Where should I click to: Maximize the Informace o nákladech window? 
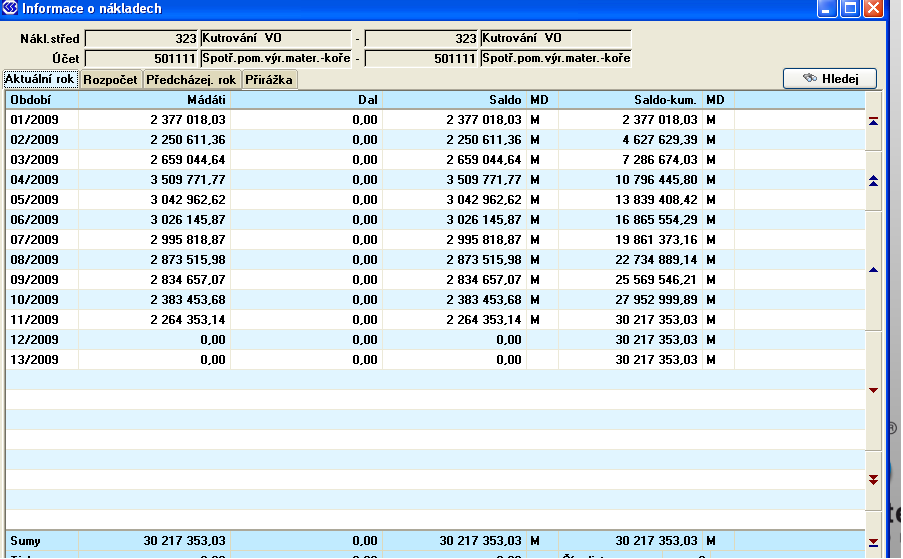(x=850, y=9)
